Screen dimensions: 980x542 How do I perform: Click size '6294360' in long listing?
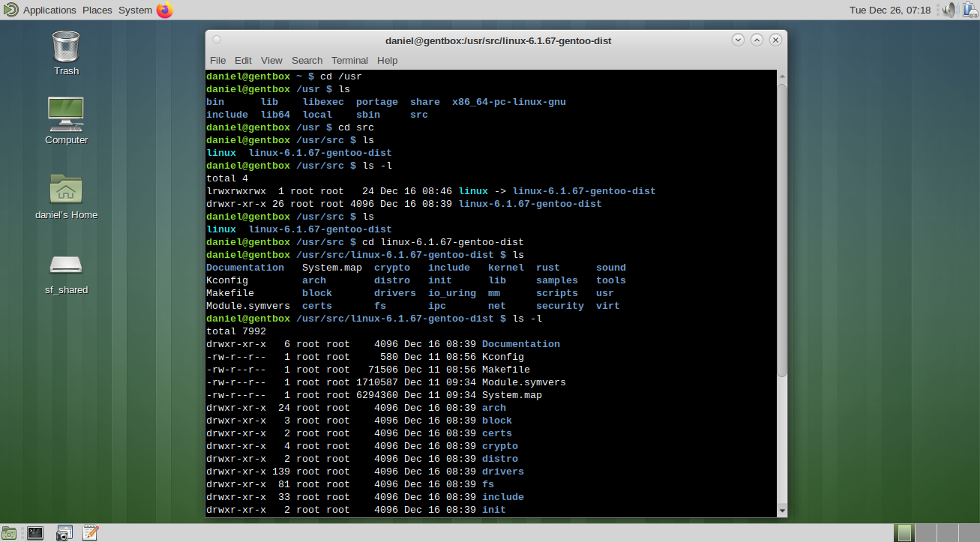(377, 395)
